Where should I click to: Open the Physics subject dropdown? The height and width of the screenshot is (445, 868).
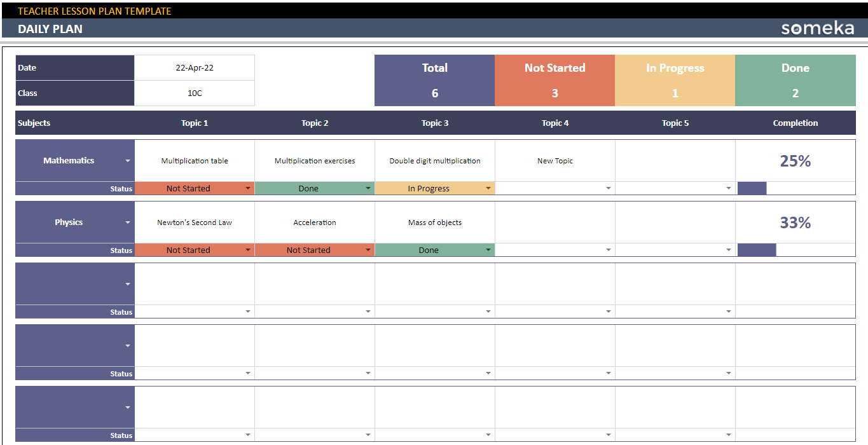127,222
